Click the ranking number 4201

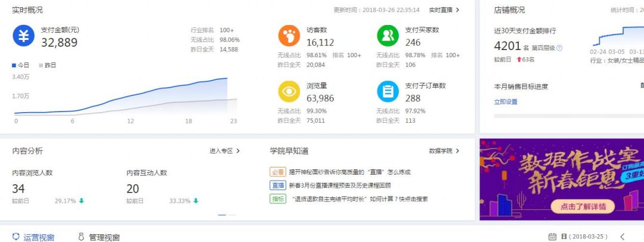point(507,46)
